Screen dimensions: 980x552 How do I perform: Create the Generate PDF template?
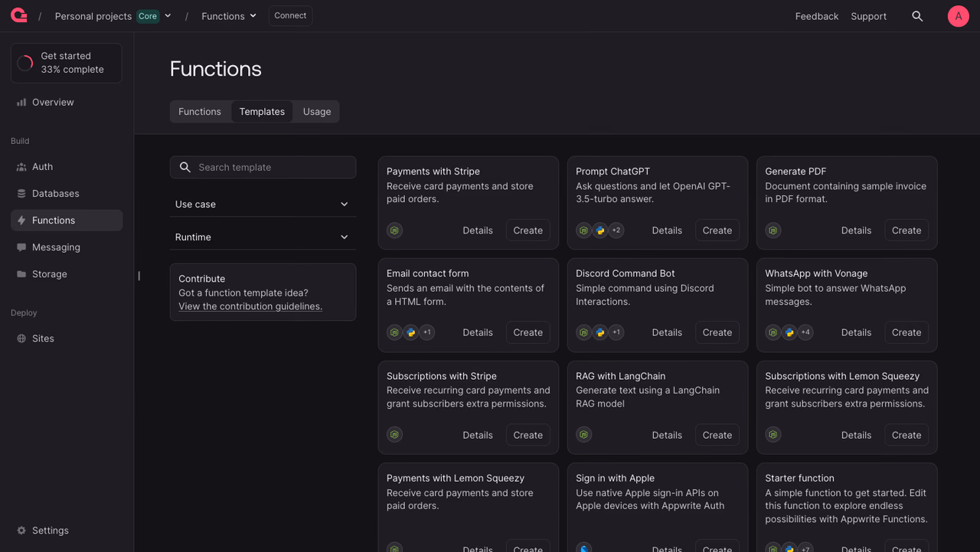[906, 230]
